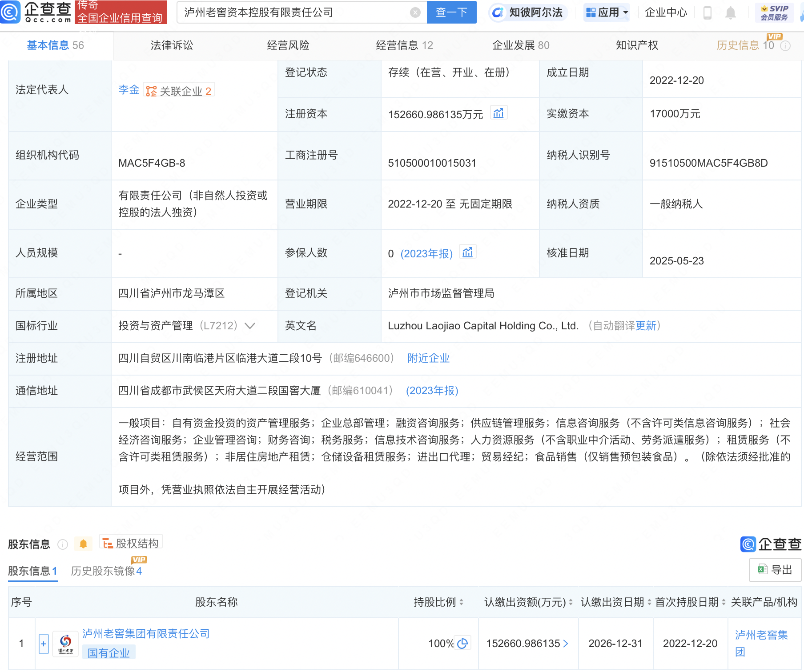Click the orange bell next to 股东信息
The image size is (804, 672).
click(x=83, y=544)
